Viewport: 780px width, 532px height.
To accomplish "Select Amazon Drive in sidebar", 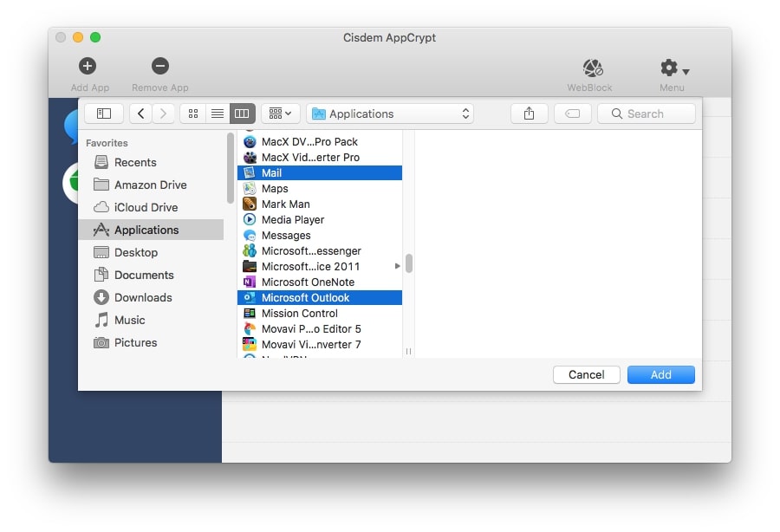I will [151, 185].
